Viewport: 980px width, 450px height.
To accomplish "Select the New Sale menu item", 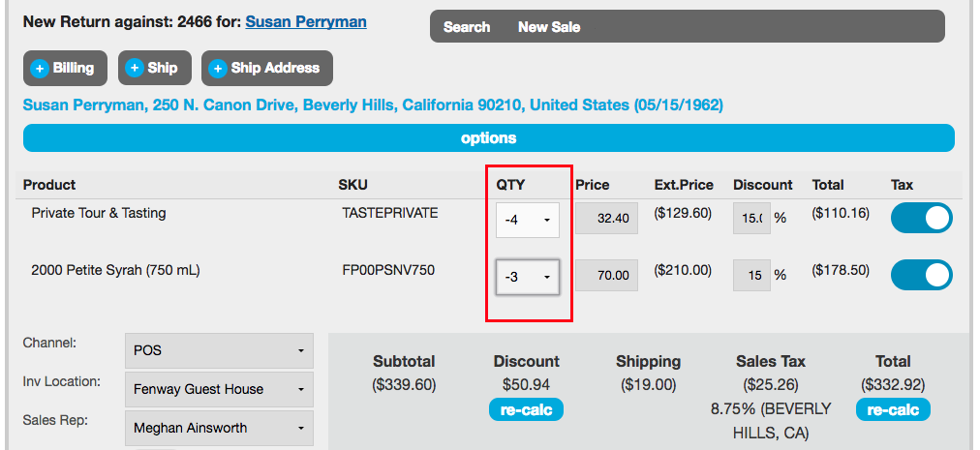I will 549,27.
